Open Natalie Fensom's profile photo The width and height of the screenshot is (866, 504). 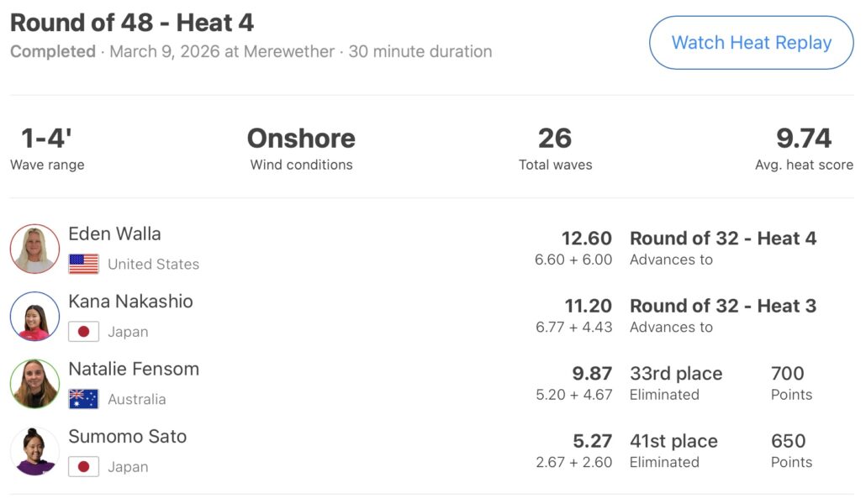34,384
